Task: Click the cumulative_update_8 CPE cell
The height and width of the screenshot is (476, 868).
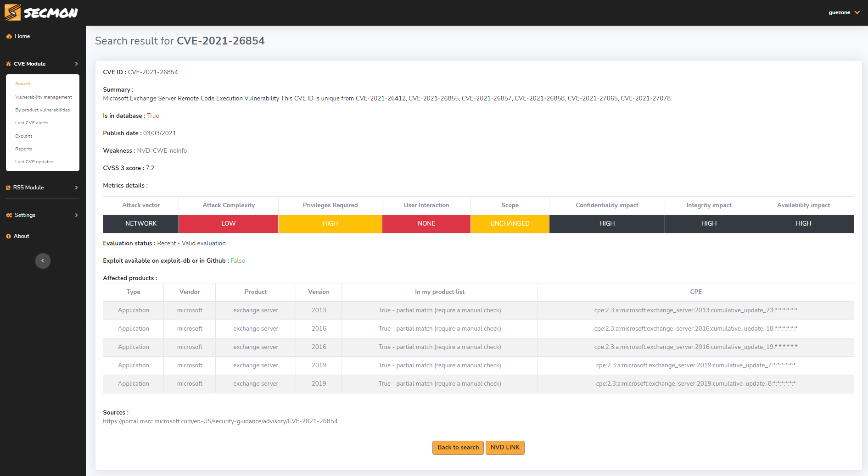Action: 696,384
